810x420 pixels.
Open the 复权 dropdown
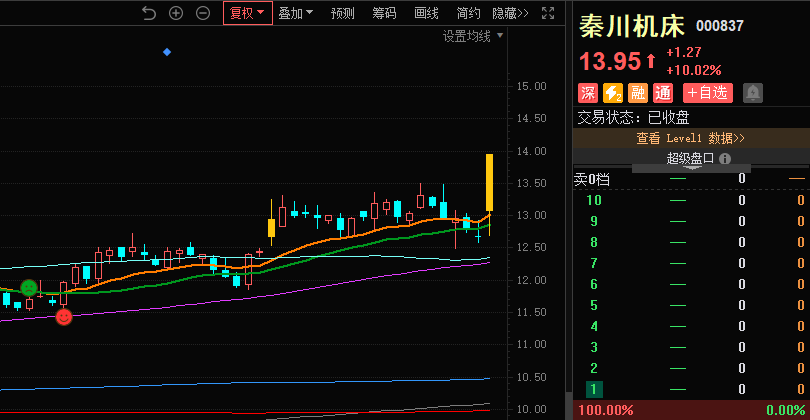point(247,13)
